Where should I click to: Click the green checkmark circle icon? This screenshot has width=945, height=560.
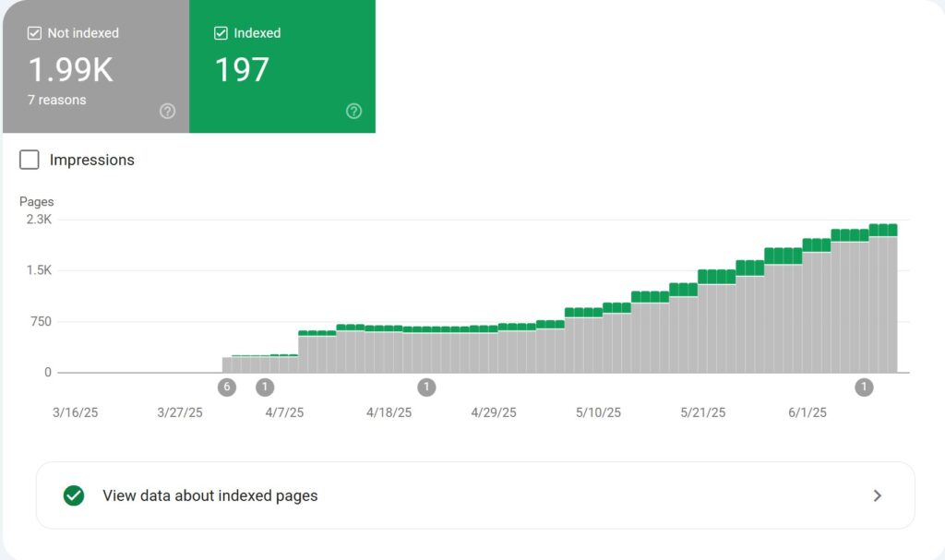72,495
